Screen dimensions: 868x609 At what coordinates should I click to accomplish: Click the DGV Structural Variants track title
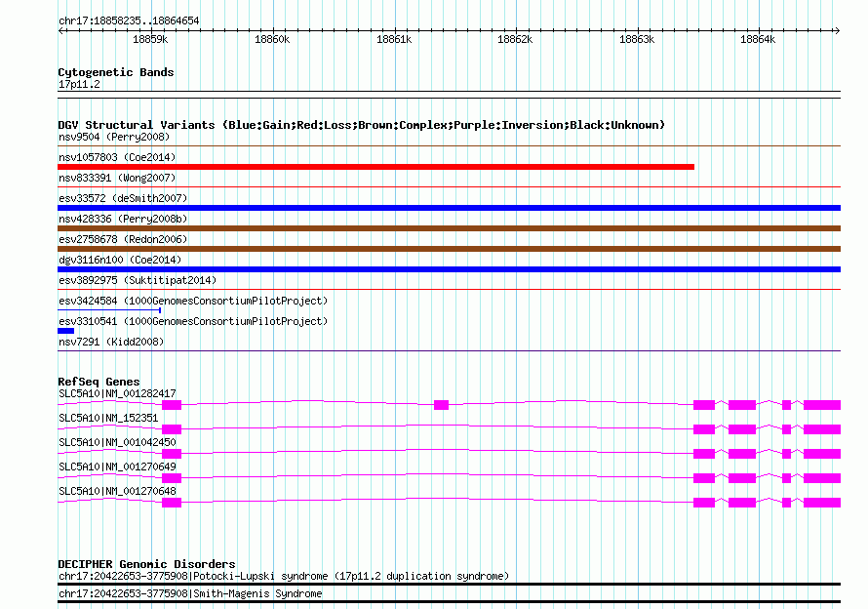pos(361,125)
